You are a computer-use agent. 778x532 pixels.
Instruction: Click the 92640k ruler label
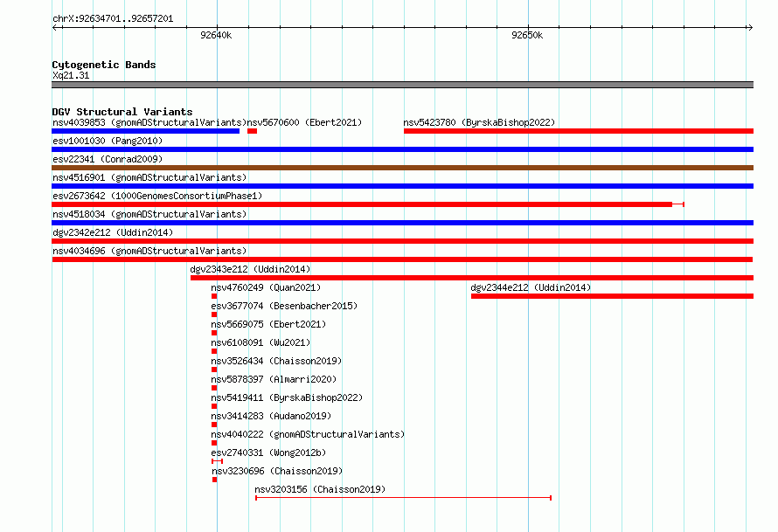216,35
